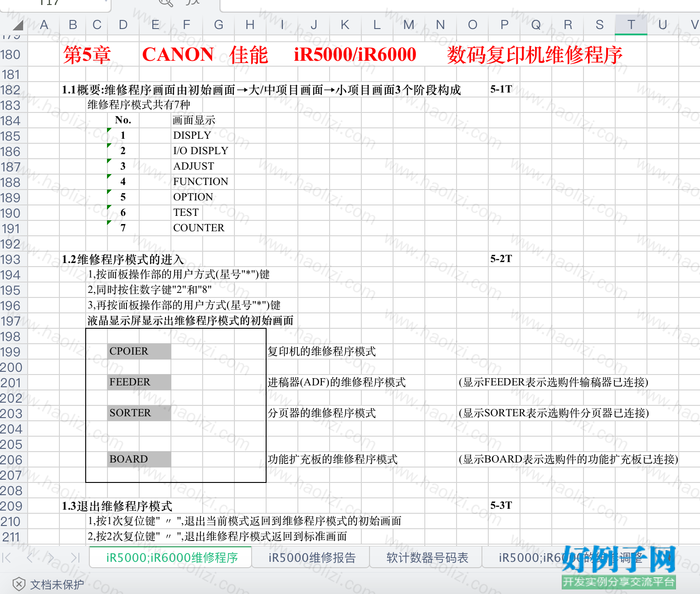The height and width of the screenshot is (594, 700).
Task: Select column N header
Action: [x=440, y=25]
